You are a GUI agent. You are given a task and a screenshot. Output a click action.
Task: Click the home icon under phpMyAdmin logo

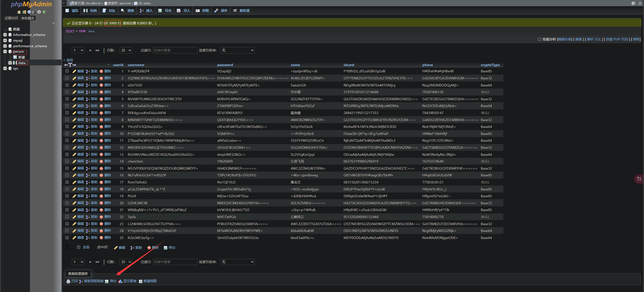[19, 12]
